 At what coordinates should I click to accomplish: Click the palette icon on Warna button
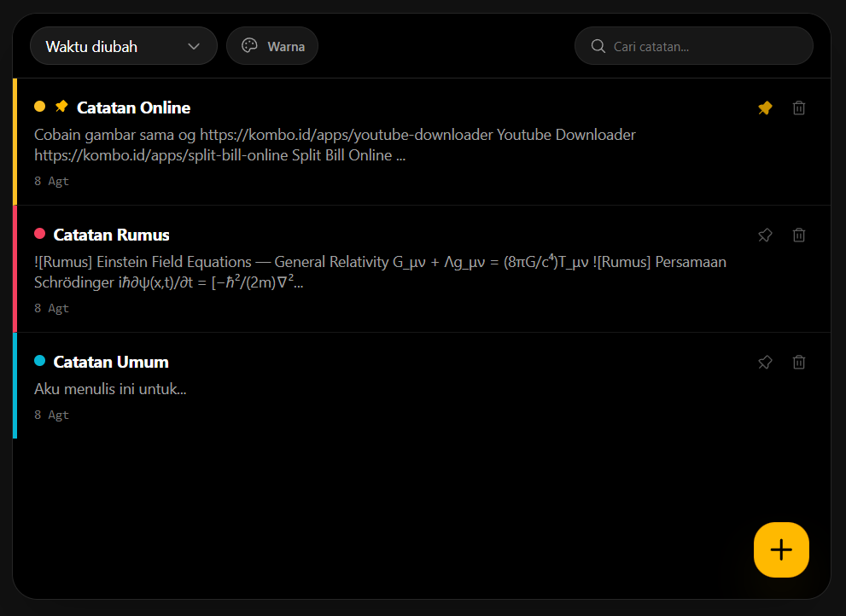coord(249,46)
